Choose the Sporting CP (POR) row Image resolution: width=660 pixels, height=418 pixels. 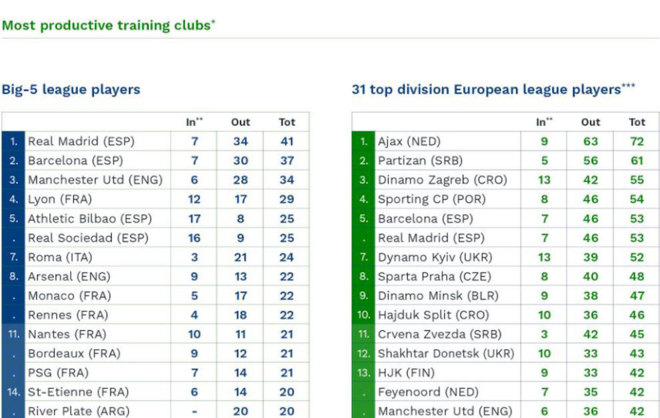424,198
